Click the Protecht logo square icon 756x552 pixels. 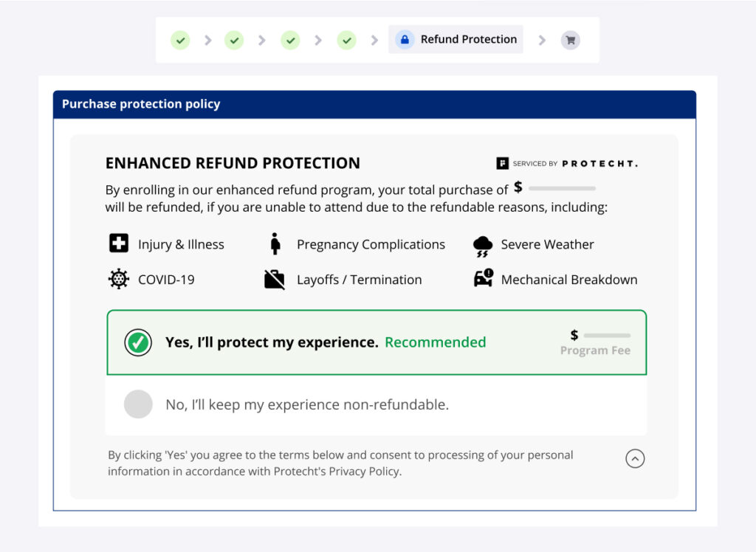[503, 164]
